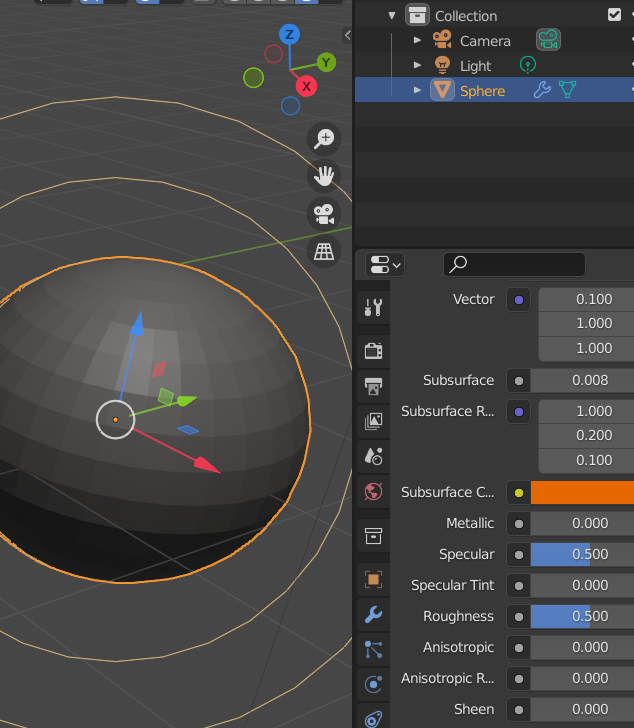This screenshot has width=634, height=728.
Task: Expand the Camera item in the outliner
Action: 418,40
